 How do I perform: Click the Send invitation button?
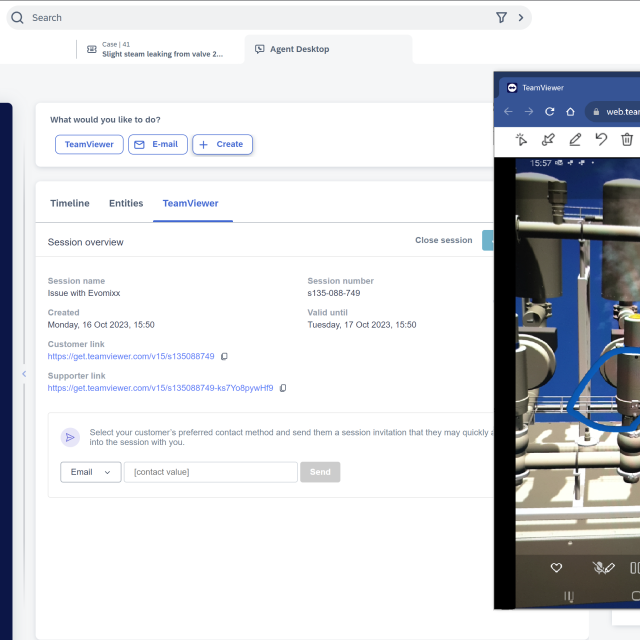pyautogui.click(x=320, y=472)
